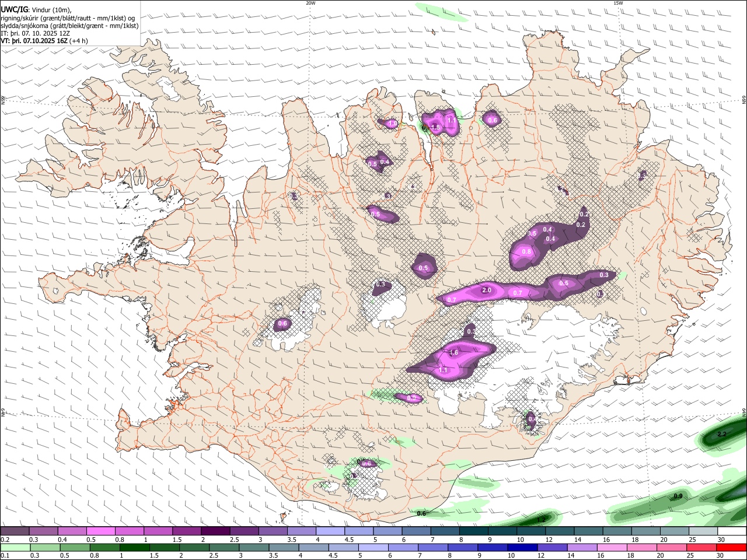The image size is (747, 560).
Task: Click the 0.2 dark purple swatch, upper legend row
Action: (15, 531)
